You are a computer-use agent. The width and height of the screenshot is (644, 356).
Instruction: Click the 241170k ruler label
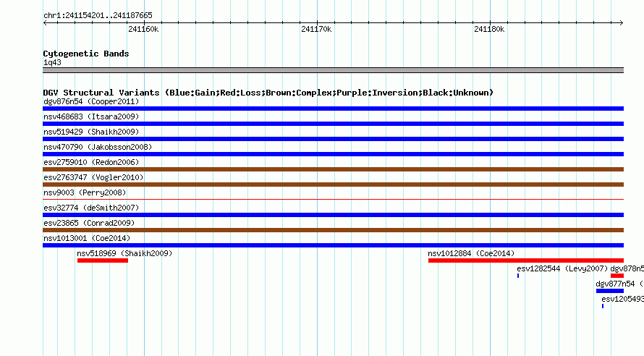(316, 29)
